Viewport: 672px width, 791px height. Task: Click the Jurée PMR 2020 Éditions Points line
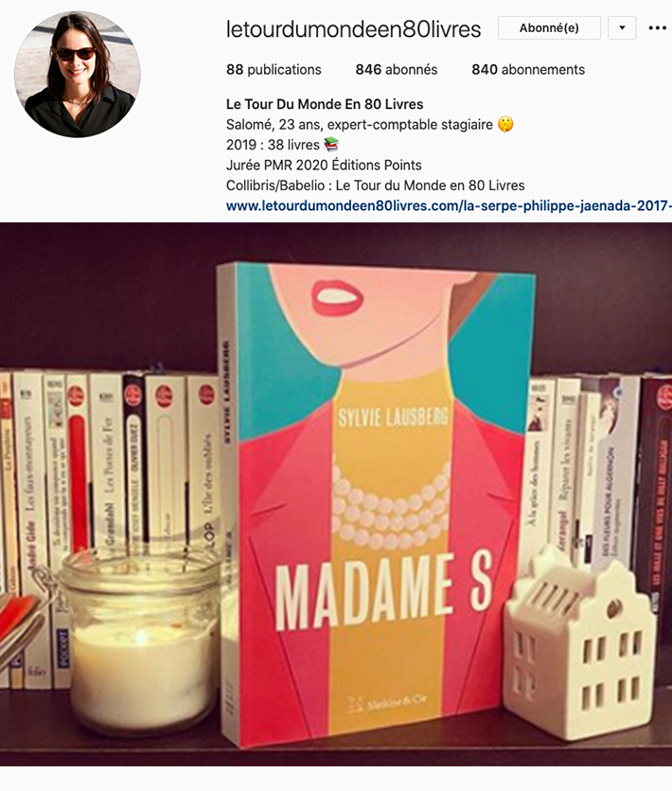pos(324,165)
